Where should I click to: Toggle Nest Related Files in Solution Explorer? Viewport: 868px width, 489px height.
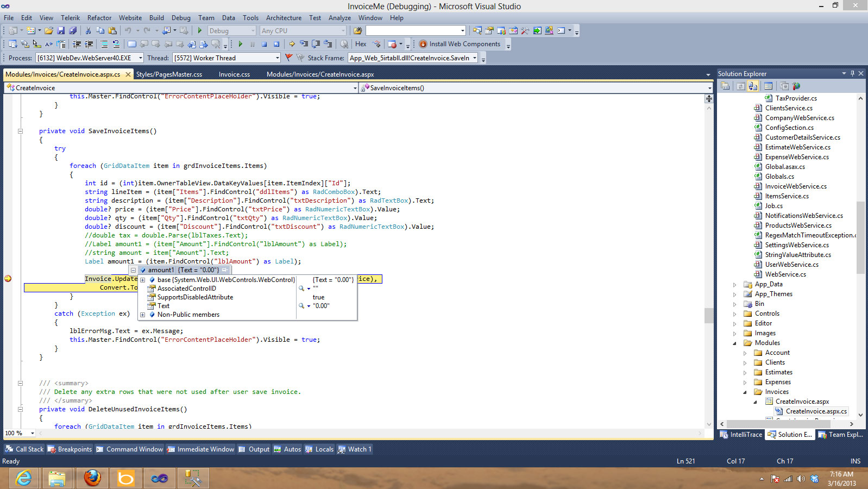click(x=753, y=86)
